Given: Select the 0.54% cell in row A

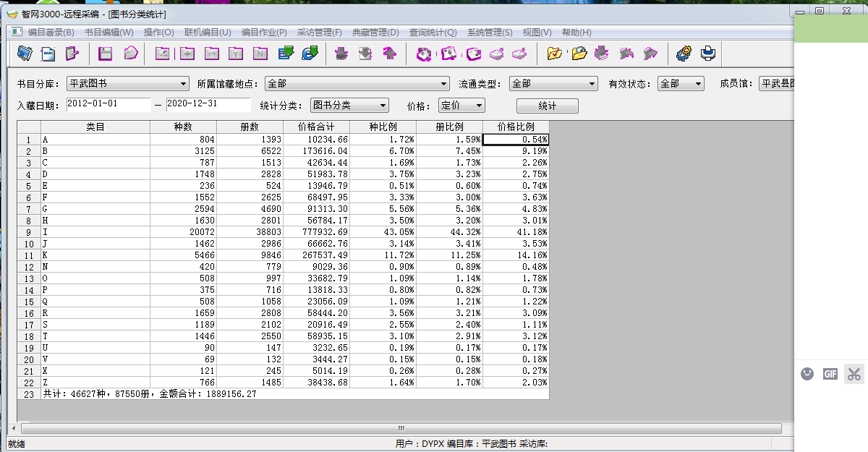Looking at the screenshot, I should click(516, 140).
